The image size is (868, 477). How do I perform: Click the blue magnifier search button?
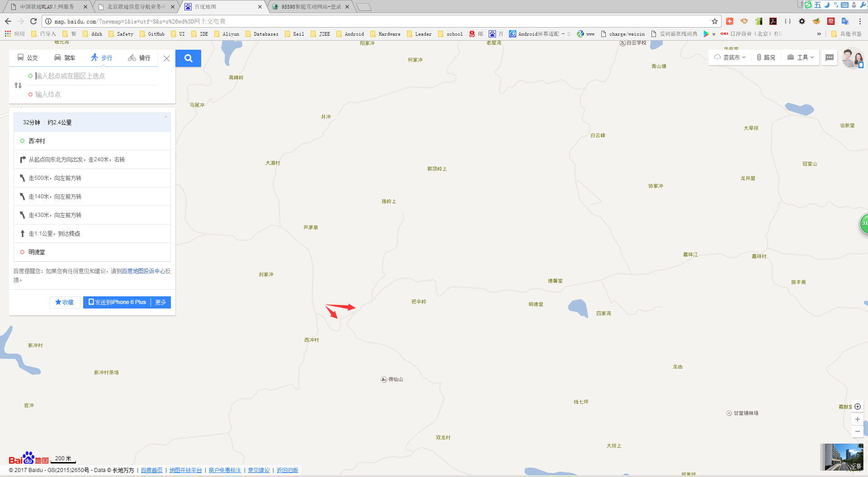[189, 58]
